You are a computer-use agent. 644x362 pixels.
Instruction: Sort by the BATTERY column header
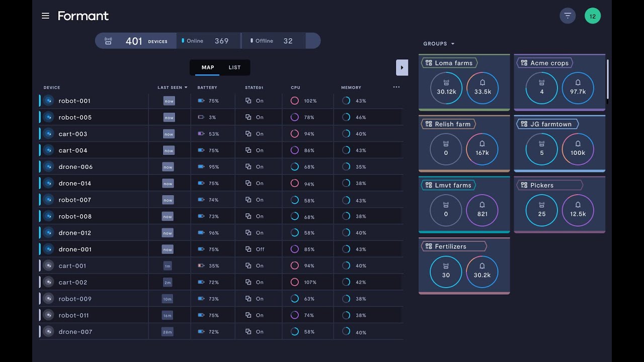click(207, 87)
